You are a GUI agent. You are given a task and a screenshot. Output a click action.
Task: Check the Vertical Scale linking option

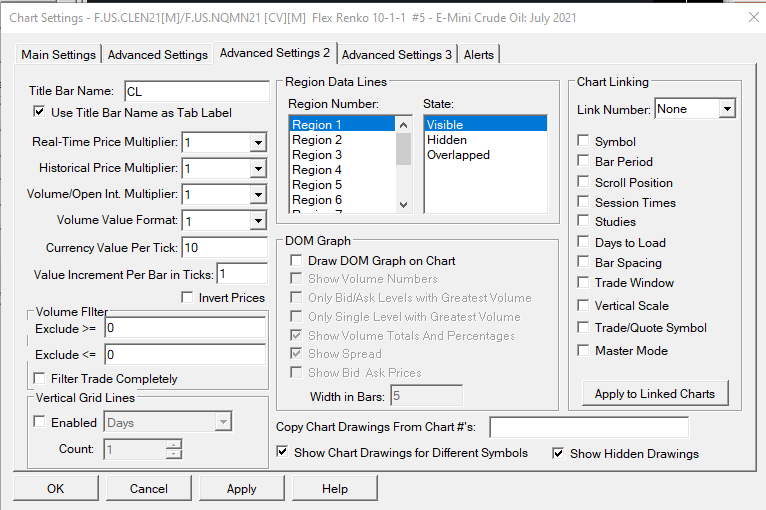(583, 305)
